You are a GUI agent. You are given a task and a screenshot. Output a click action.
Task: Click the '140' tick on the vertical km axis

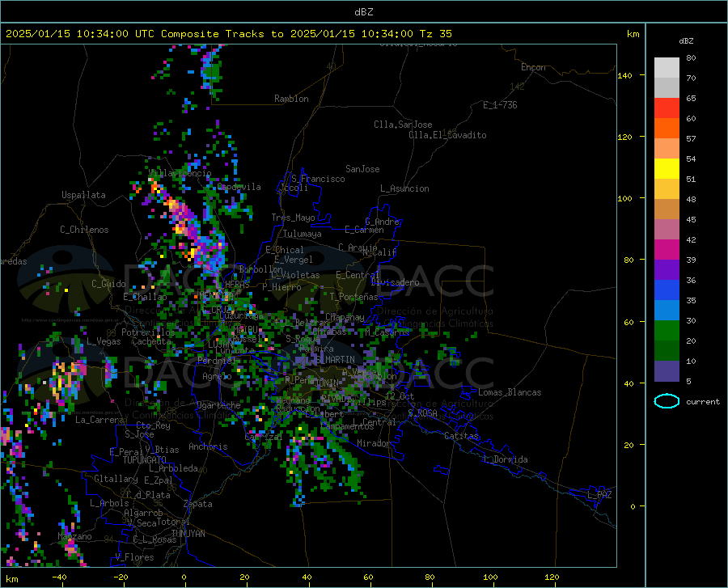click(624, 75)
